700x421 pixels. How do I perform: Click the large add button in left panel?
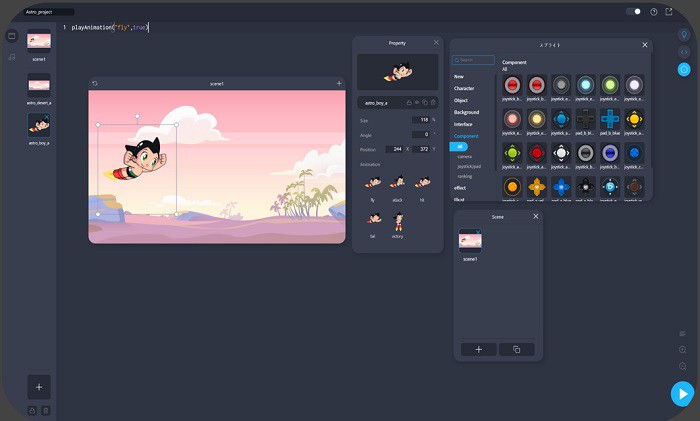click(x=39, y=386)
